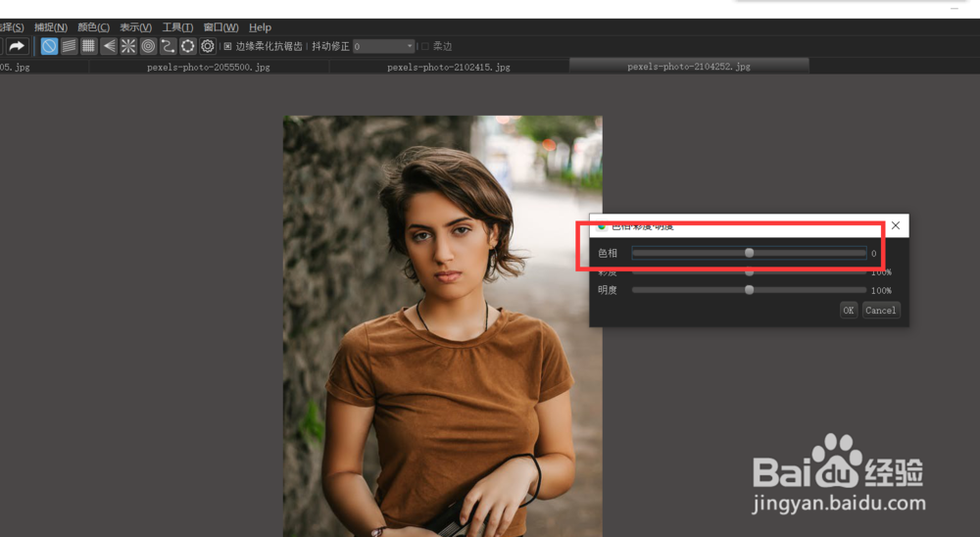Click Cancel in hue dialog

click(881, 310)
